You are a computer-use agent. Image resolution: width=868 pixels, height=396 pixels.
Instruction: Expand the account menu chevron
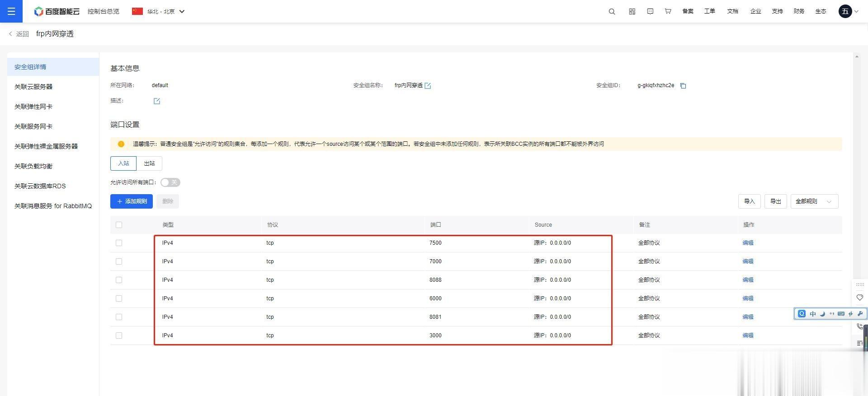(856, 12)
